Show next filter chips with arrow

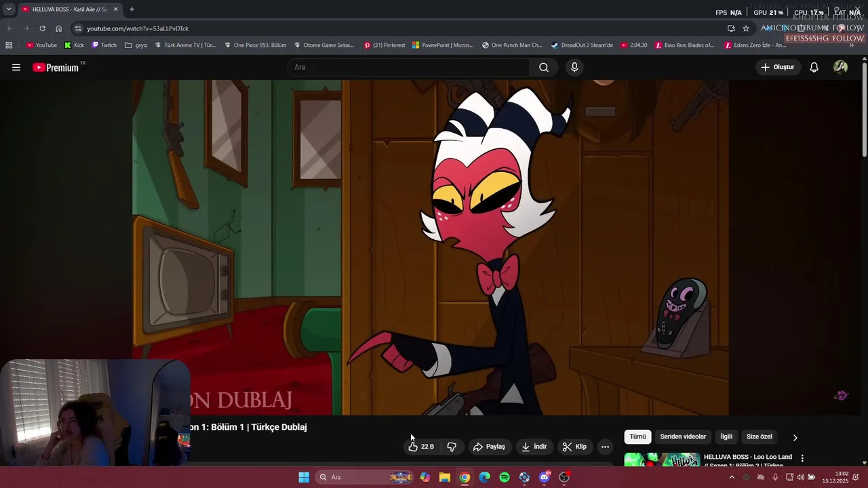click(795, 437)
